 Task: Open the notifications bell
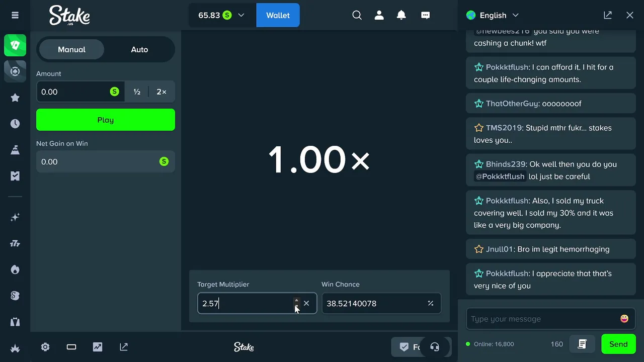pyautogui.click(x=401, y=15)
